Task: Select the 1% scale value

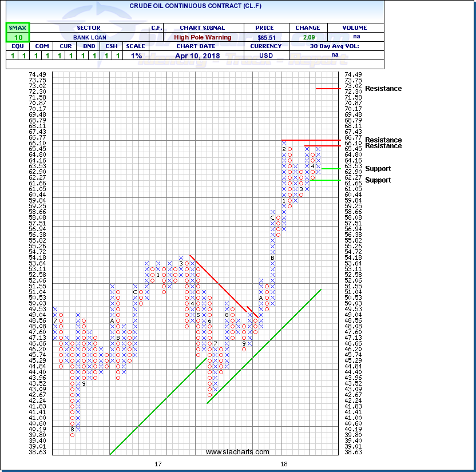Action: (137, 55)
